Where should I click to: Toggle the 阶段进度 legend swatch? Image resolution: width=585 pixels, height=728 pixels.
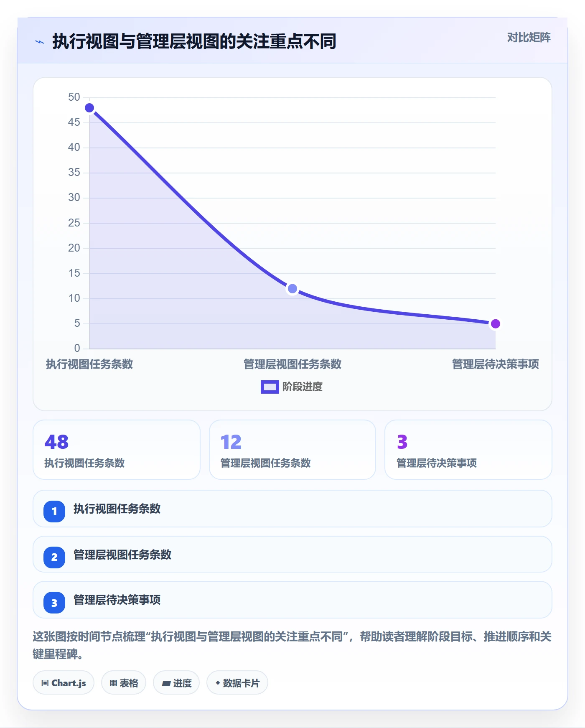click(x=270, y=387)
